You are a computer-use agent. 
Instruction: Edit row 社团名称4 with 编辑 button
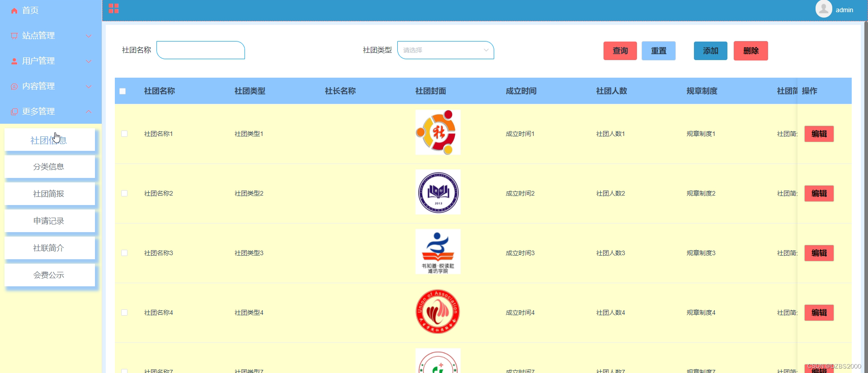(x=819, y=312)
